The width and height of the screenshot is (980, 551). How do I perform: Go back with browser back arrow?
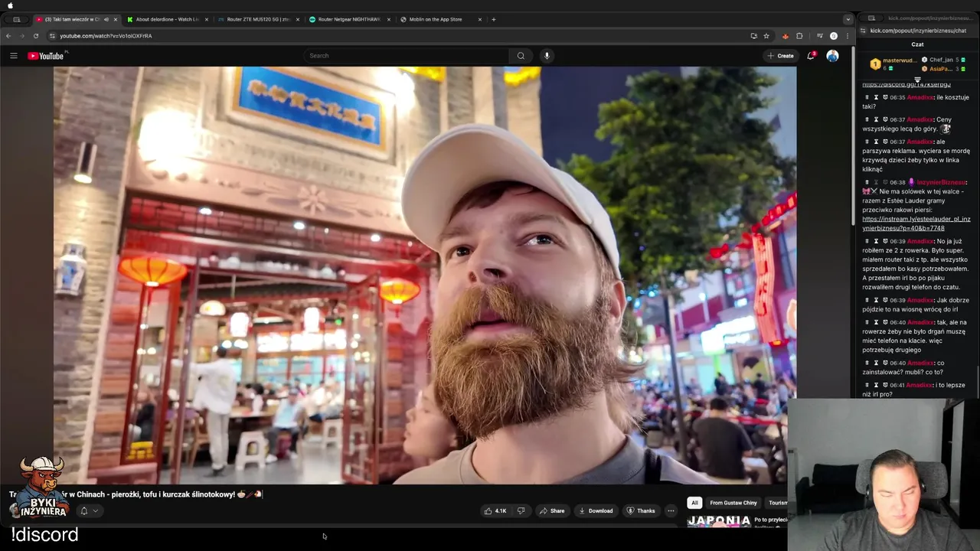click(x=8, y=36)
